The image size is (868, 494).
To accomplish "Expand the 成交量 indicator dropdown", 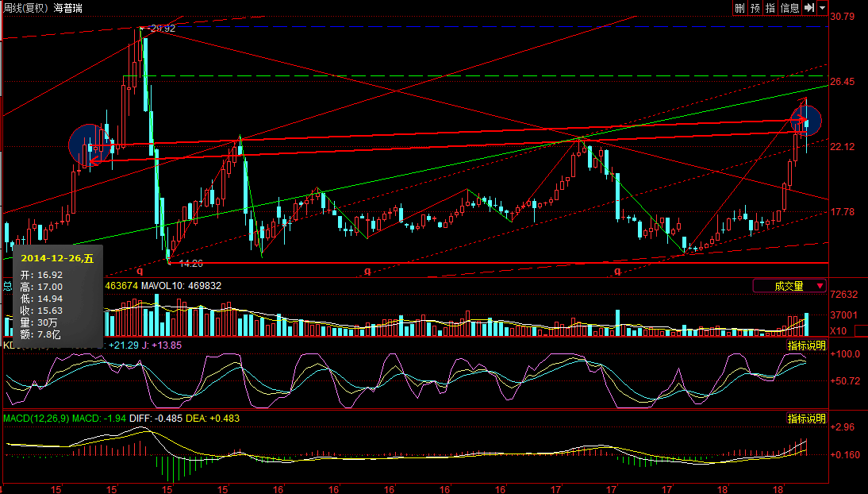I will coord(820,286).
